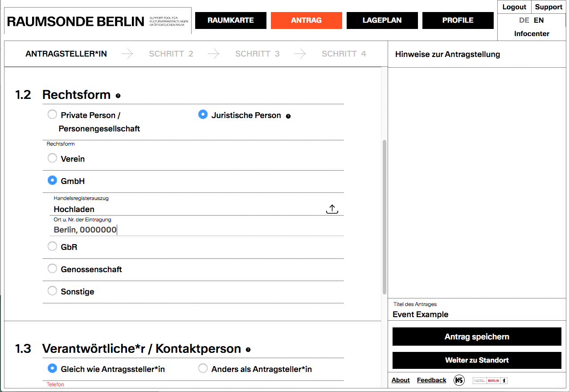Screen dimensions: 569x392
Task: Click the red Telefon label
Action: point(55,384)
